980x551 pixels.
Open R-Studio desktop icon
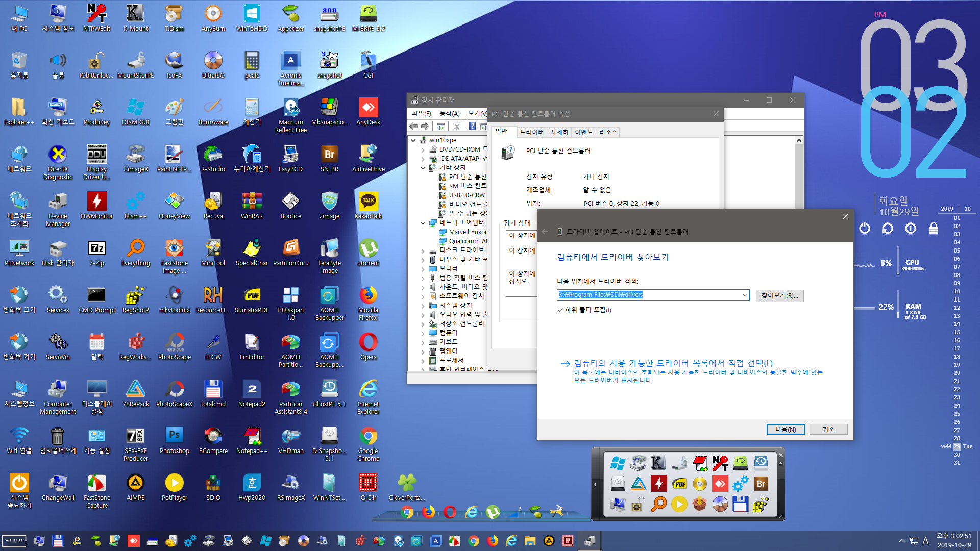[213, 159]
